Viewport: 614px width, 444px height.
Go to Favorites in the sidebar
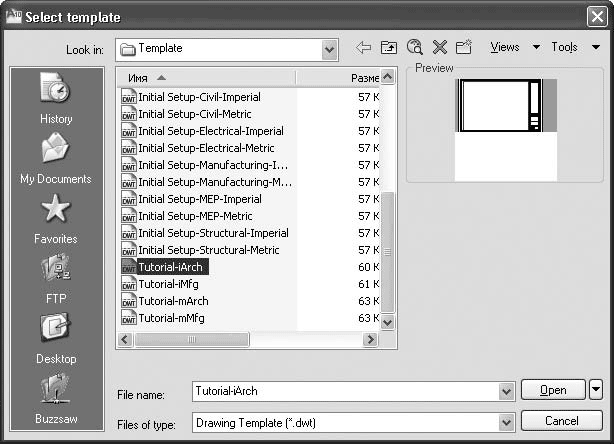click(x=56, y=218)
